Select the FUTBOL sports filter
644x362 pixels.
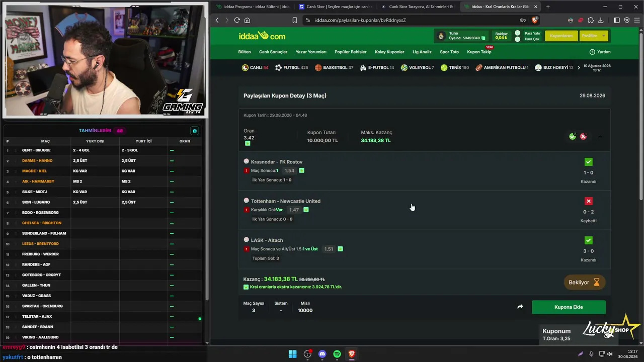292,67
